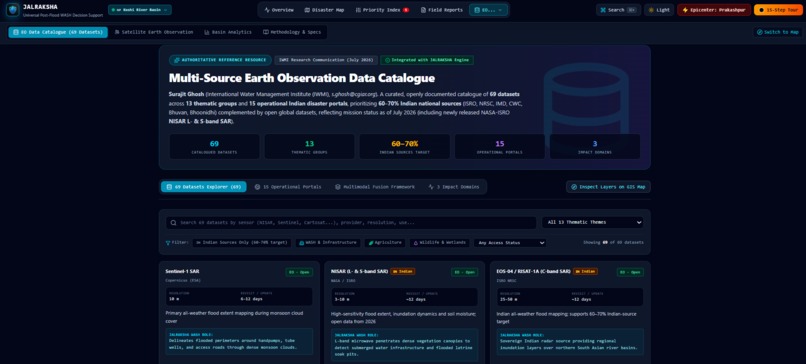Open the Any Access Status dropdown

pos(510,243)
